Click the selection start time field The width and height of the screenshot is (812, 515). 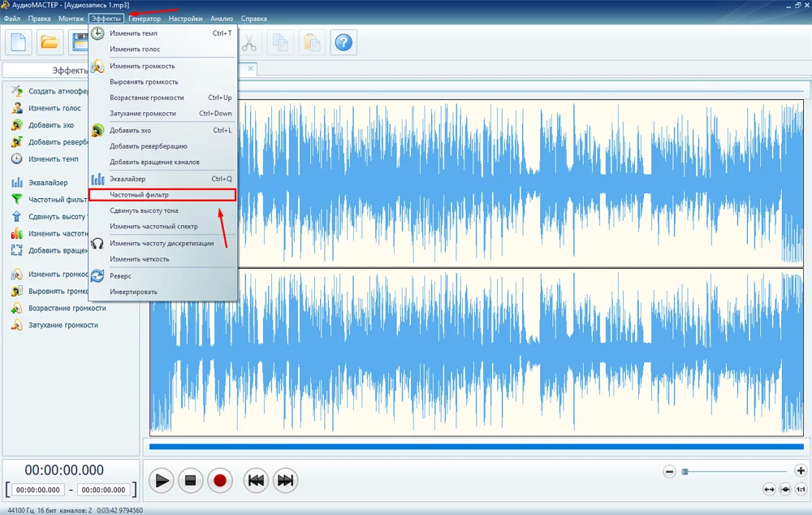click(x=38, y=490)
